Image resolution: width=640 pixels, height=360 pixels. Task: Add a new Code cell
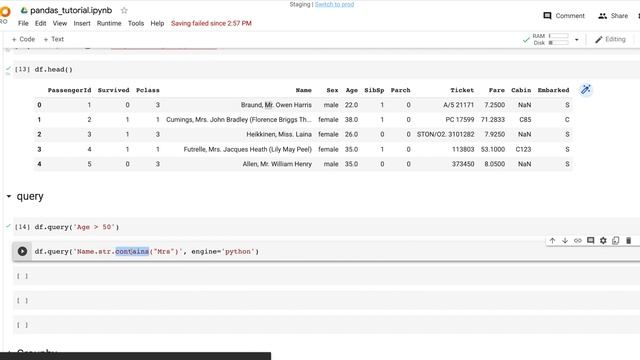23,39
